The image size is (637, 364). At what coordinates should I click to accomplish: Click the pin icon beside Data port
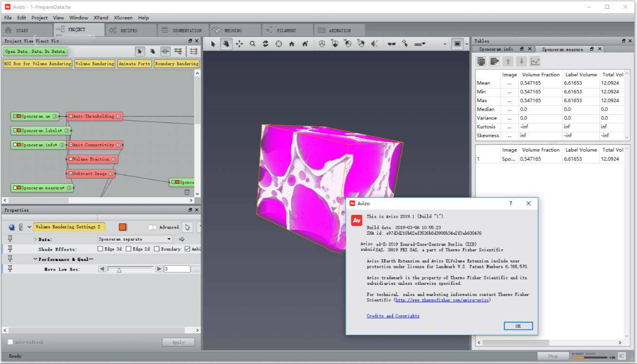(x=10, y=239)
